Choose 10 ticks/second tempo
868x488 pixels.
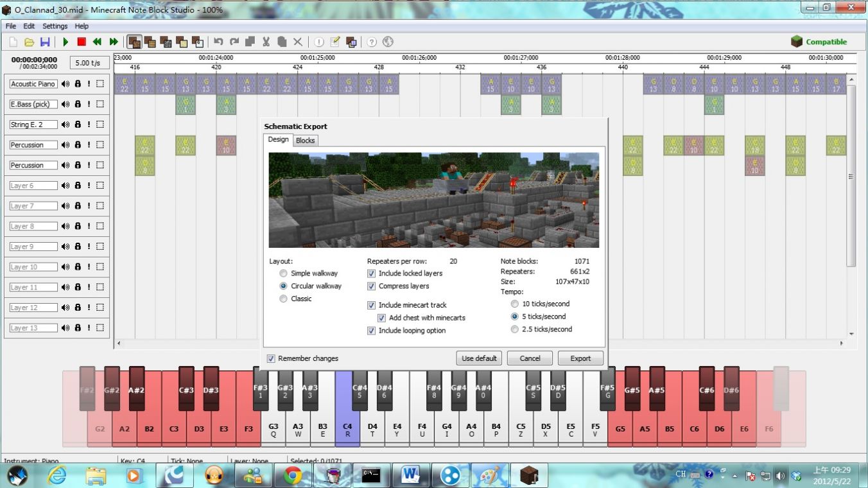514,304
